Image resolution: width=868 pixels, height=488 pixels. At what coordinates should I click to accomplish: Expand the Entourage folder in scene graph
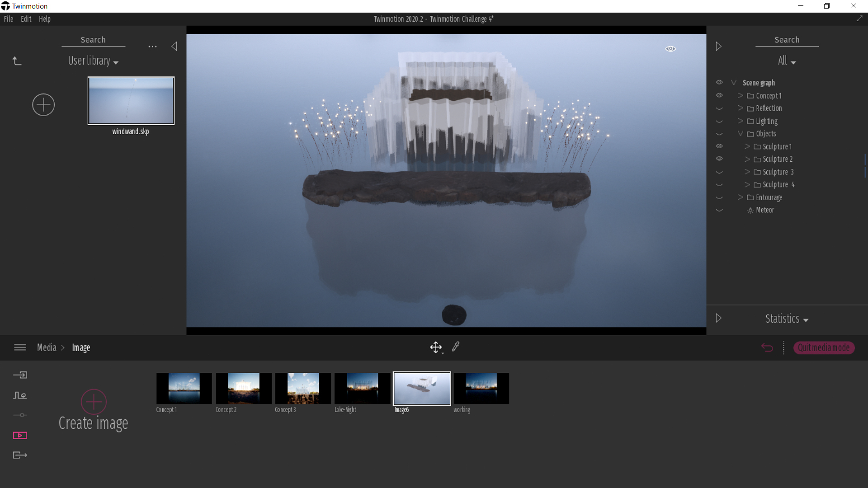(740, 197)
